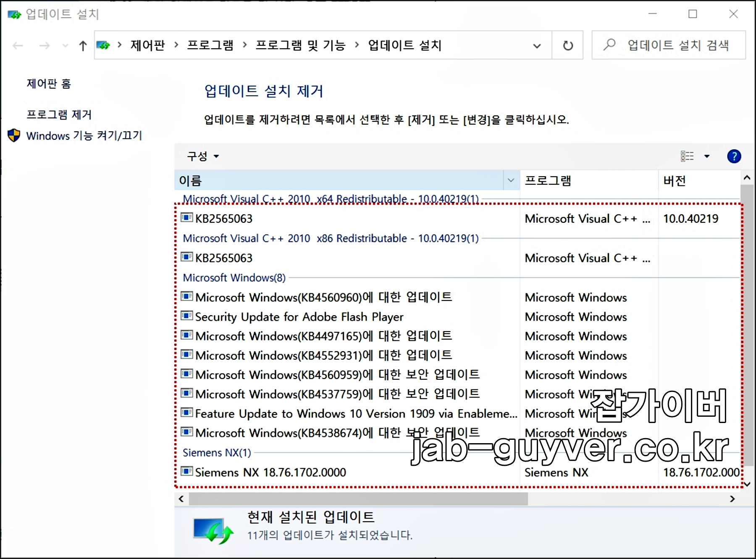Click the address bar Control Panel icon
Screen dimensions: 756x559
coord(103,45)
